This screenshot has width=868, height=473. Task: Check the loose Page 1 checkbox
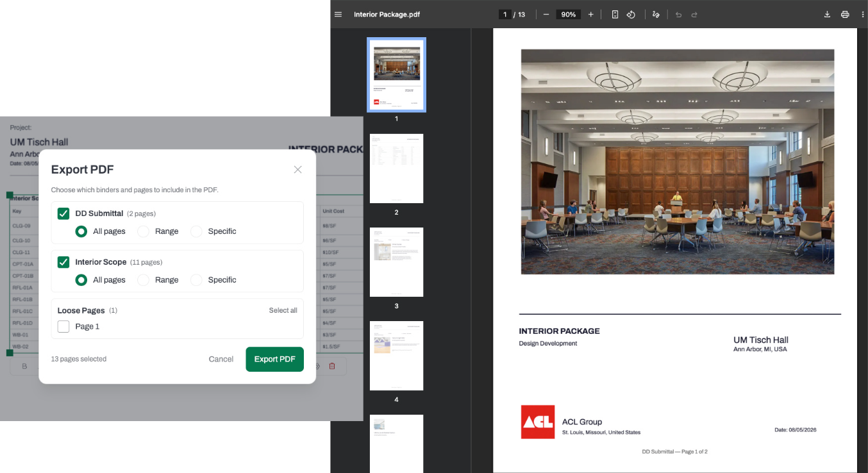point(63,326)
